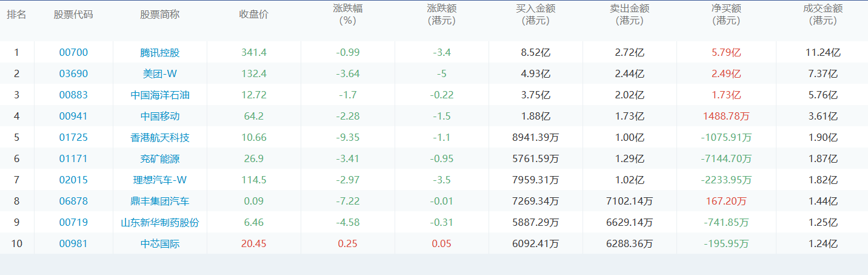View the 中国移动 stock details

[160, 117]
